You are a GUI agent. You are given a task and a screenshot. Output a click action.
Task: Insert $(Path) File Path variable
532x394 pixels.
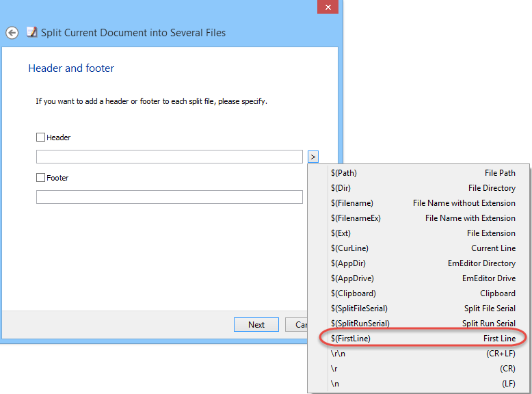pyautogui.click(x=418, y=173)
